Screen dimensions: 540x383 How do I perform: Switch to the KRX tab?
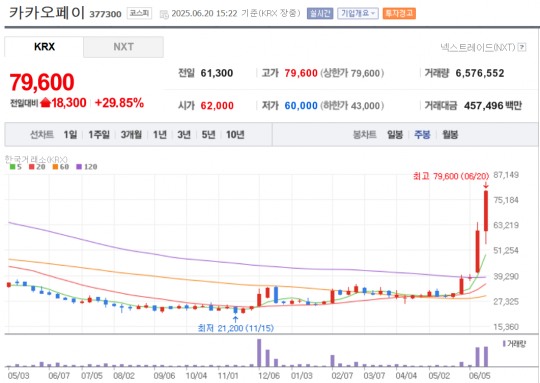pos(44,47)
